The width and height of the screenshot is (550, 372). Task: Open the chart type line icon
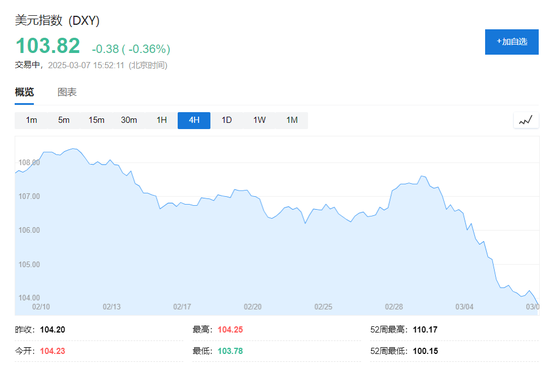pos(525,120)
